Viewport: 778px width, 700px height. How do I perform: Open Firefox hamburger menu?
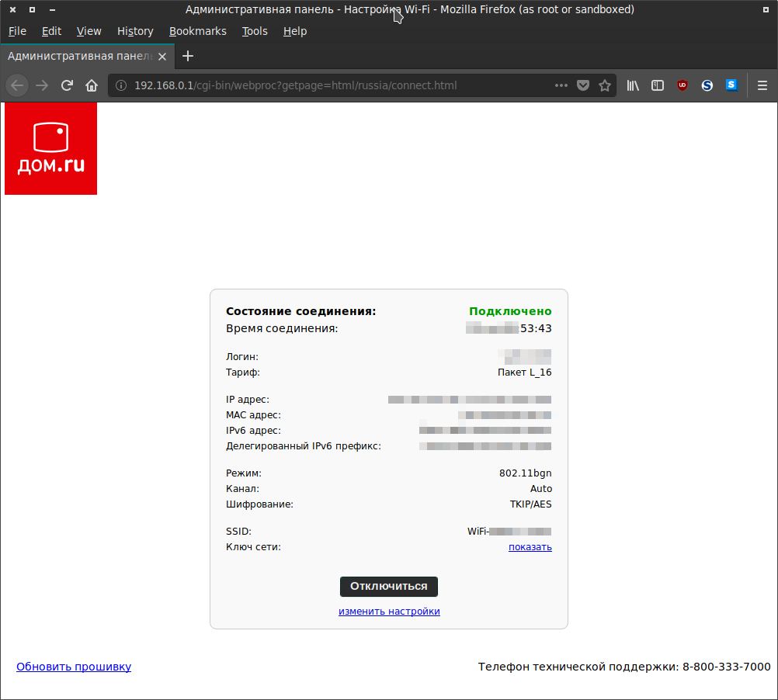click(x=762, y=85)
